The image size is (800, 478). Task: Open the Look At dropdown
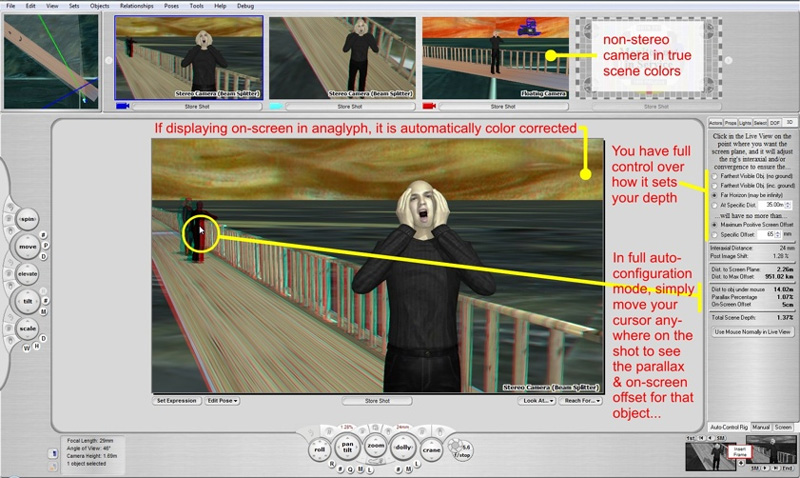click(x=537, y=401)
